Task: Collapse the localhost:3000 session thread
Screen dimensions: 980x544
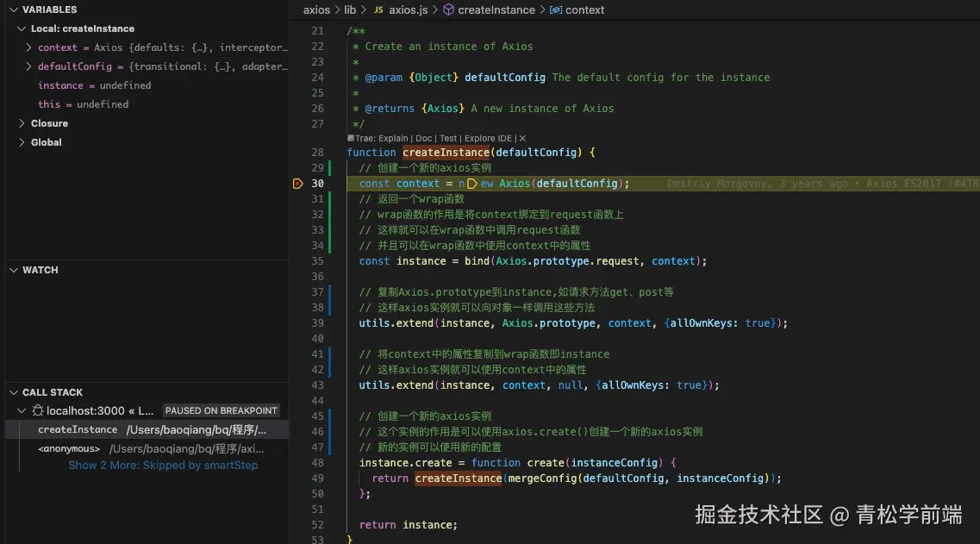Action: pyautogui.click(x=22, y=411)
